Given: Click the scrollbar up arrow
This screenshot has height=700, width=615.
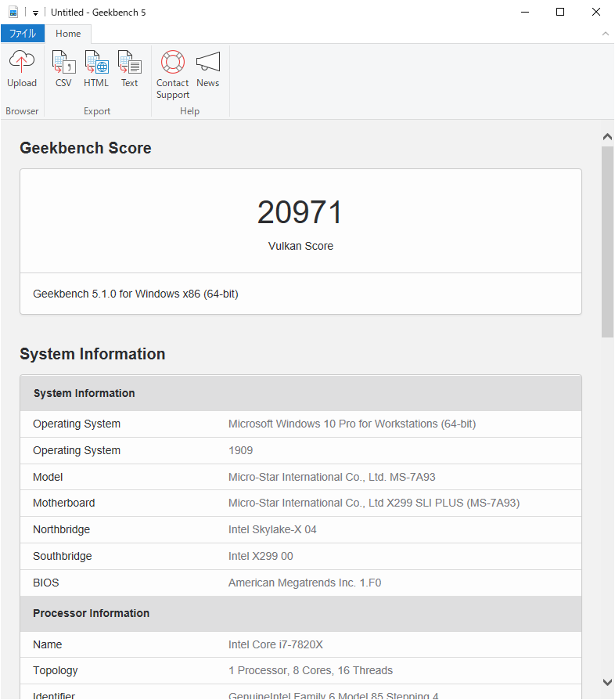Looking at the screenshot, I should [607, 136].
